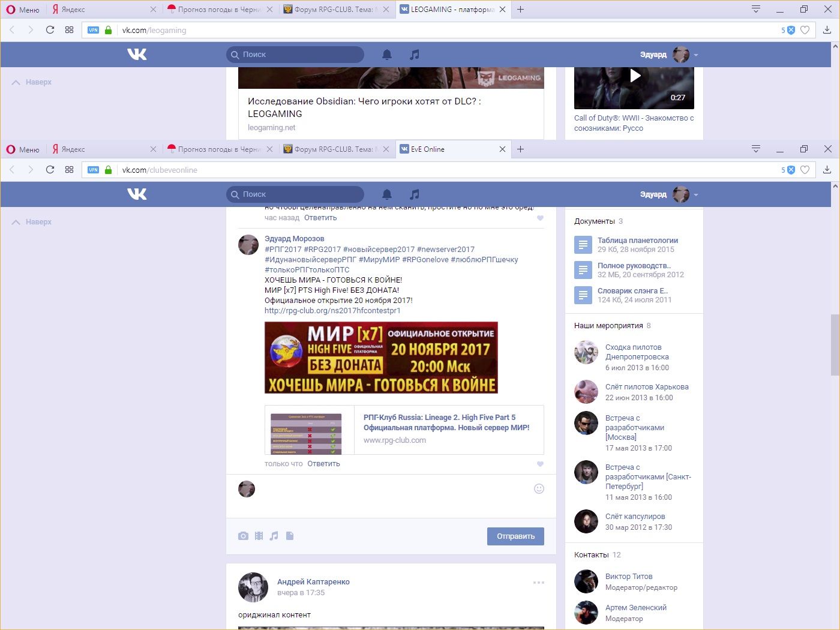The image size is (840, 630).
Task: Open Виктор Титов's contact profile
Action: click(629, 577)
